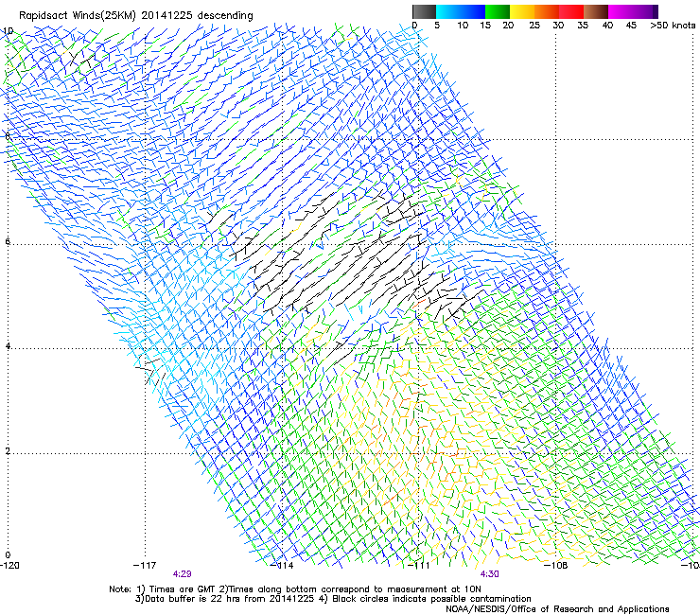Click the '35' label under the color legend
Screen dimensions: 700x615
tap(583, 26)
